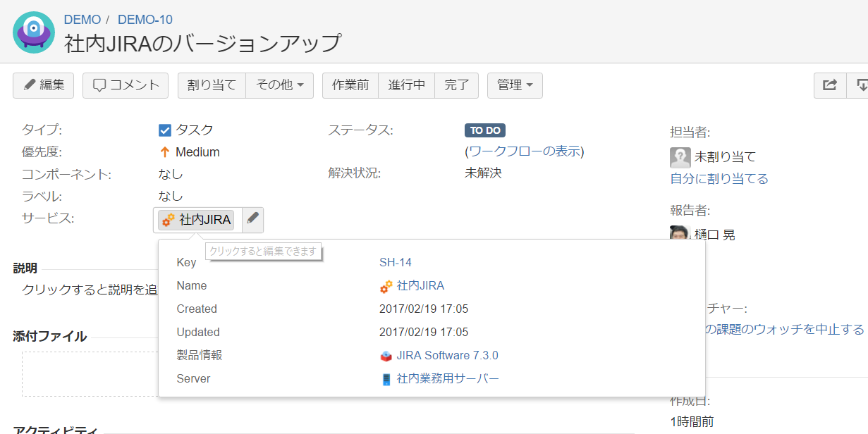Open the その他 dropdown menu
Viewport: 868px width, 434px height.
tap(279, 85)
